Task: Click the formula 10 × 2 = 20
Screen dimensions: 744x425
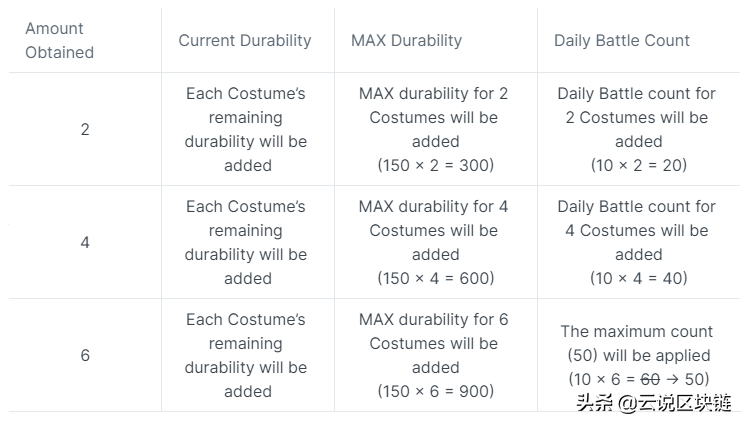Action: [637, 165]
